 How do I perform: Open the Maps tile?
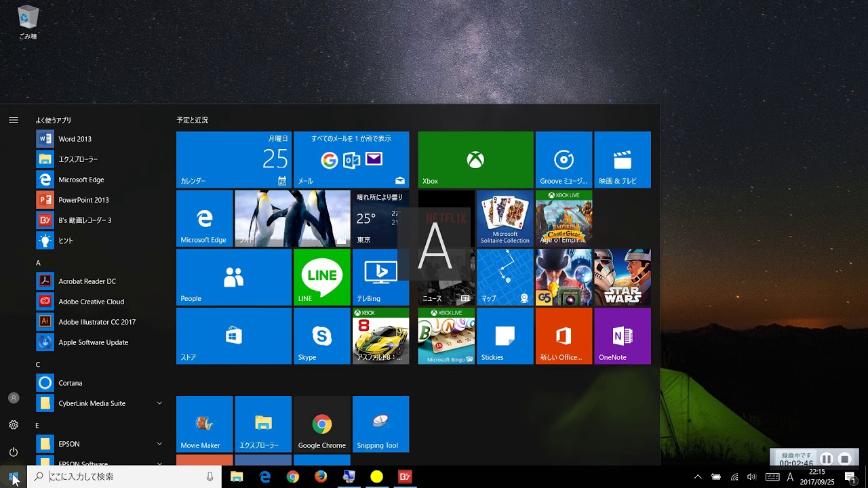click(x=505, y=277)
